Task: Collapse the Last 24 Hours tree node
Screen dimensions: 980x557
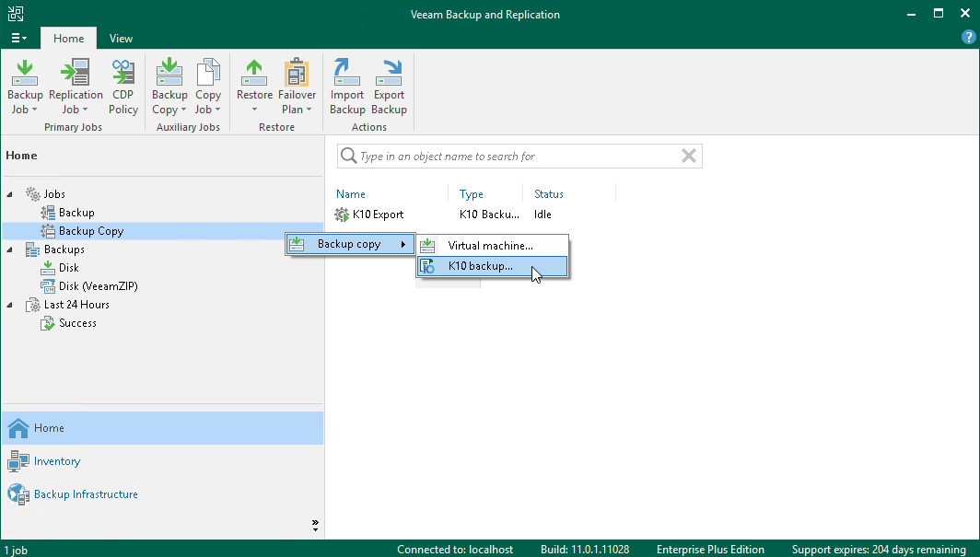Action: (x=9, y=305)
